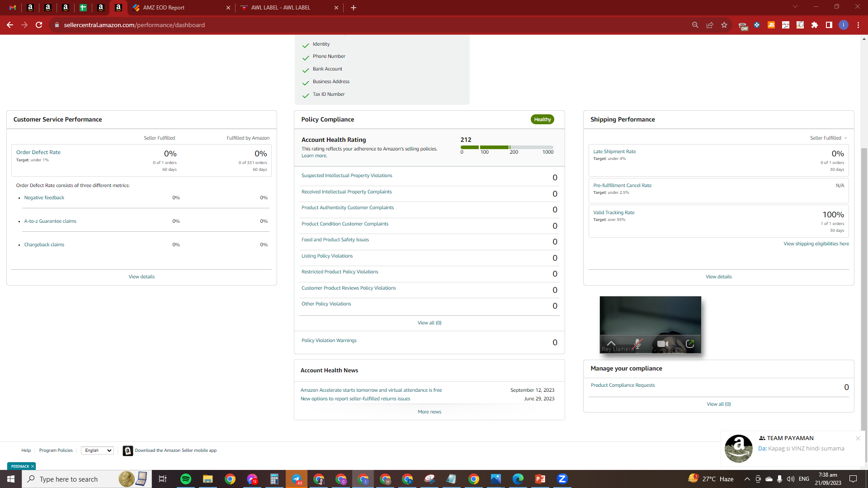Image resolution: width=868 pixels, height=488 pixels.
Task: Open the Gmail pinned tab
Action: 13,8
